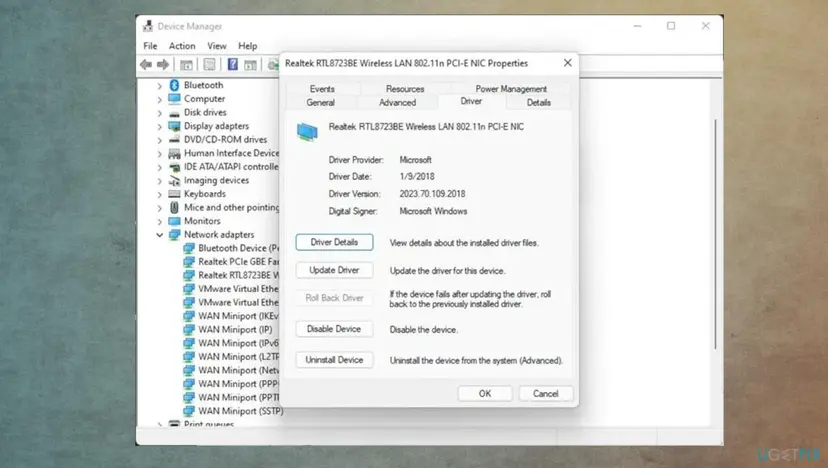The height and width of the screenshot is (468, 828).
Task: Switch to the General tab
Action: point(321,102)
